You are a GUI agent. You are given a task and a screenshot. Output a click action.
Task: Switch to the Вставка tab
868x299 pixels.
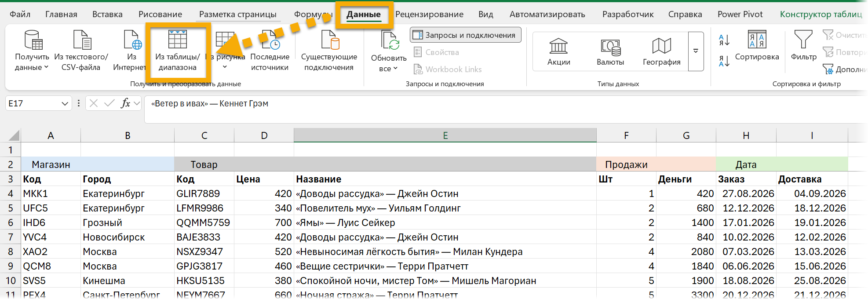[x=107, y=14]
